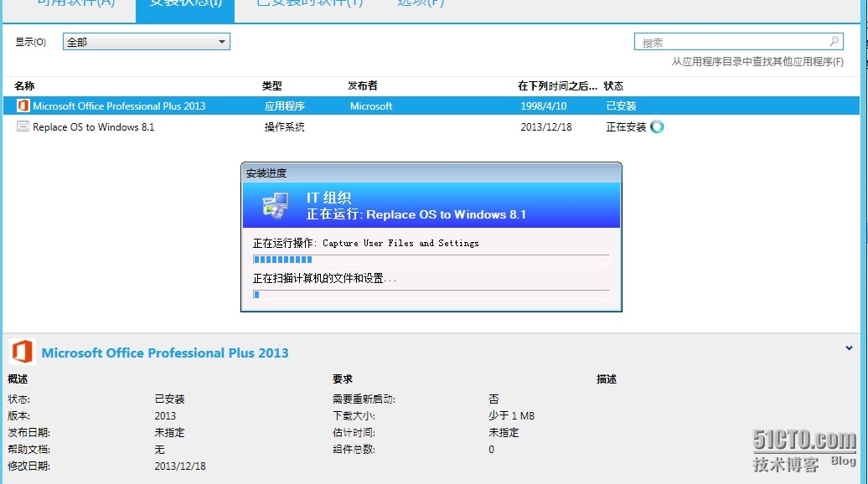The width and height of the screenshot is (868, 484).
Task: Click the 要求 section heading
Action: click(343, 378)
